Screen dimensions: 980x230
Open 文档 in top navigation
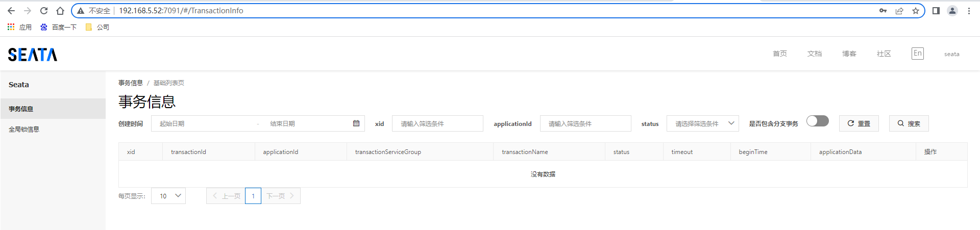[x=815, y=54]
